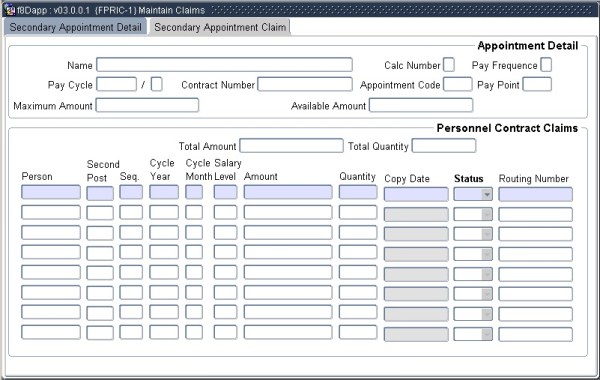The width and height of the screenshot is (600, 380).
Task: Click Person field in second claims row
Action: pos(51,212)
